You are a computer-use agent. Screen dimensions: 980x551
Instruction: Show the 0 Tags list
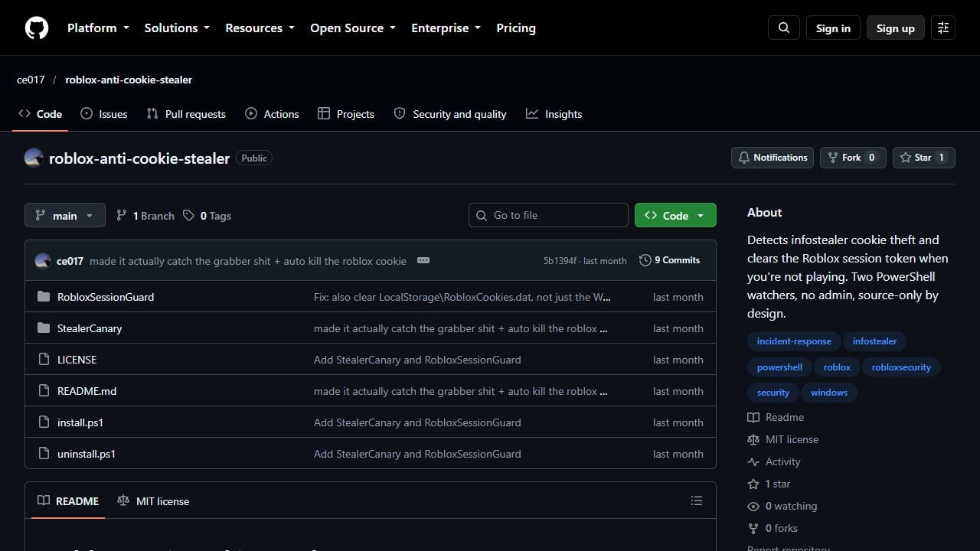point(207,216)
